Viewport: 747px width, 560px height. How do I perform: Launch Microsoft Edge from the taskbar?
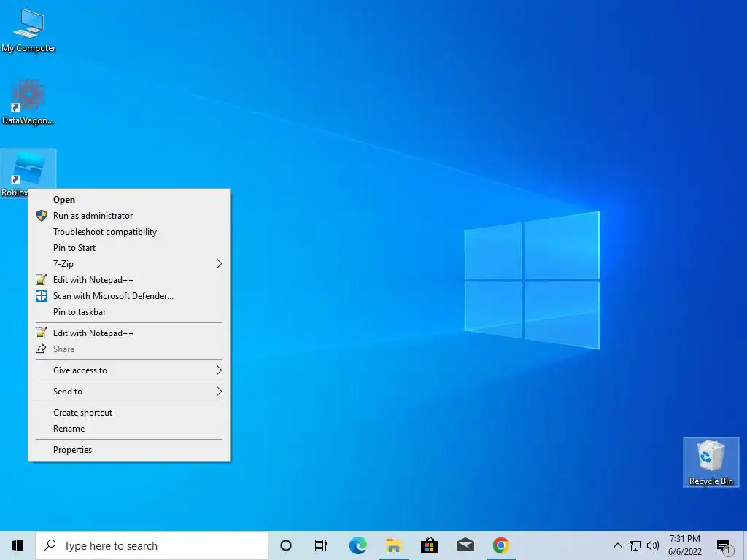click(357, 545)
